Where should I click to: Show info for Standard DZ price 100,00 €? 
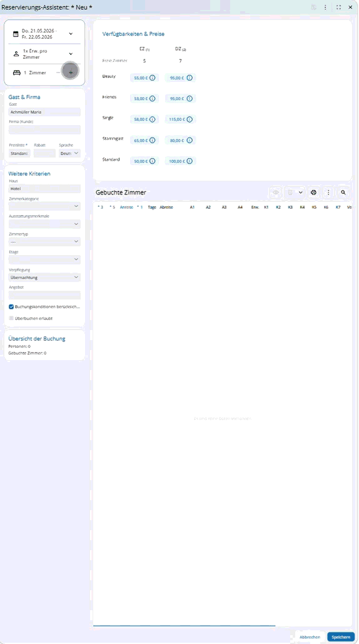tap(190, 161)
